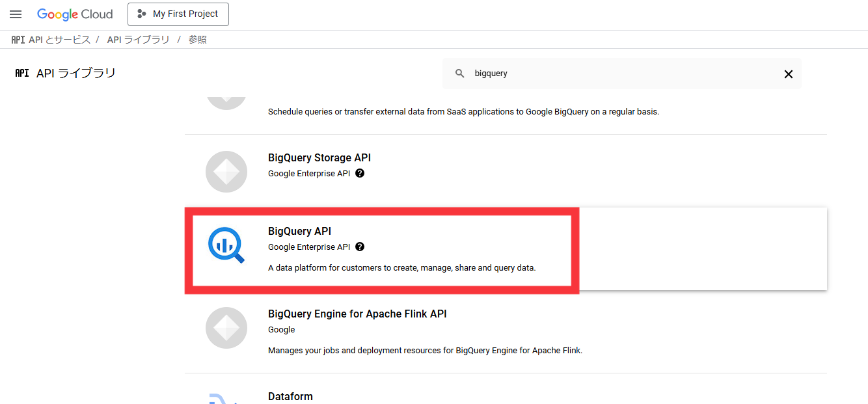The width and height of the screenshot is (868, 404).
Task: Click the Google publisher label under Flink API
Action: click(x=282, y=330)
